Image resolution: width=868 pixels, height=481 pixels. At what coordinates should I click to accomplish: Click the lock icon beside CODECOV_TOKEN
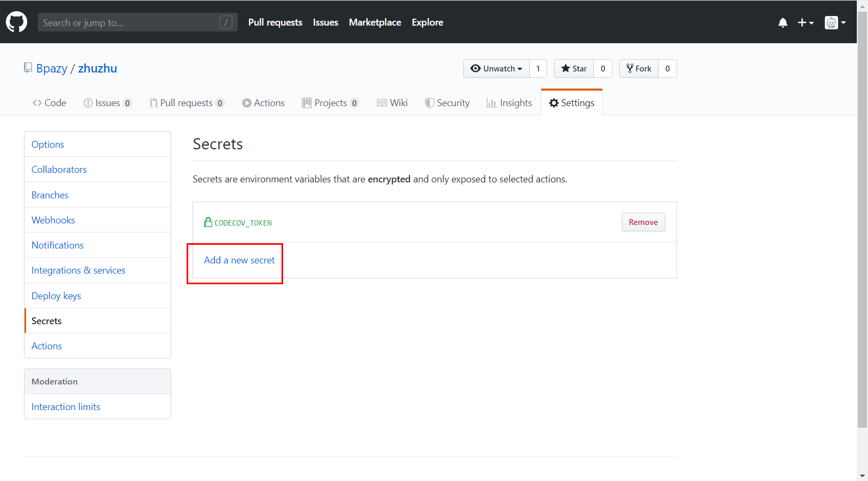[x=207, y=222]
